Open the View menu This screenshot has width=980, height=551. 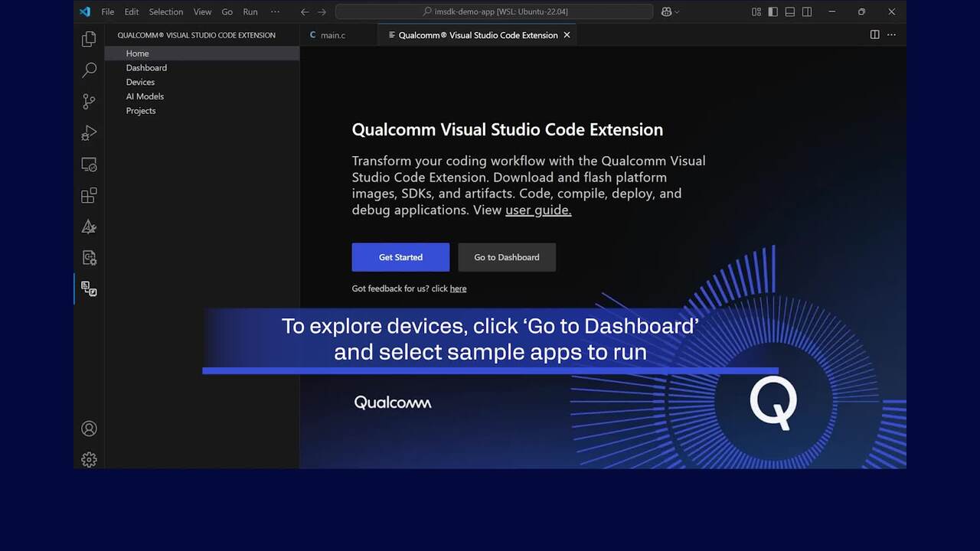202,11
